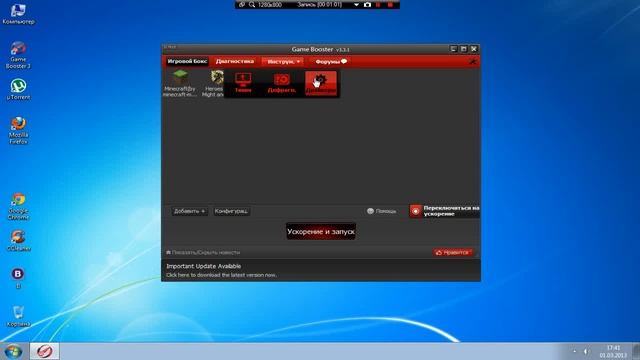Follow the 'Click here to download' link
640x360 pixels.
[x=221, y=275]
